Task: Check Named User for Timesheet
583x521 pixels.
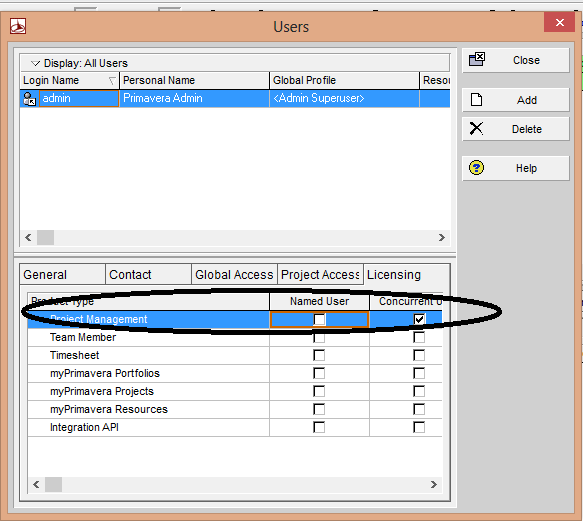Action: tap(319, 355)
